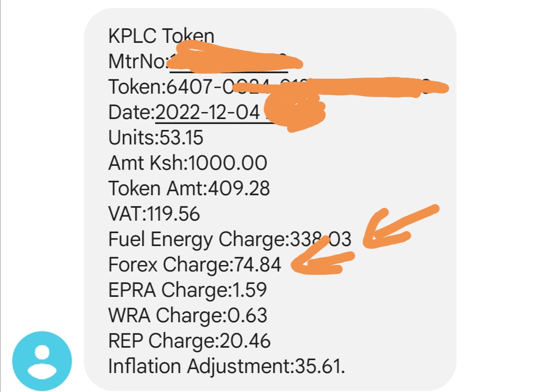Click the small orange arrow beside Forex Charge
Viewport: 535px width, 392px height.
(323, 257)
